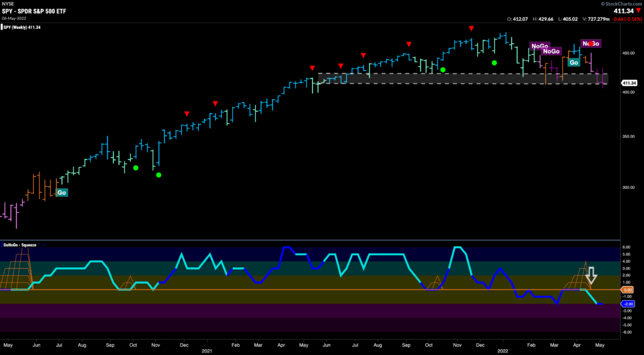The height and width of the screenshot is (355, 644).
Task: Click the NoGo label partly covered by red dot
Action: [x=591, y=43]
